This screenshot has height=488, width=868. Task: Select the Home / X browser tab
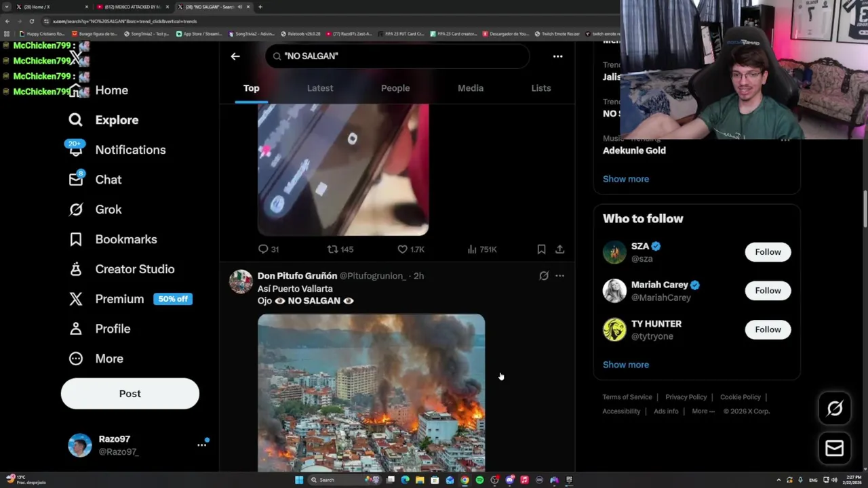(51, 7)
